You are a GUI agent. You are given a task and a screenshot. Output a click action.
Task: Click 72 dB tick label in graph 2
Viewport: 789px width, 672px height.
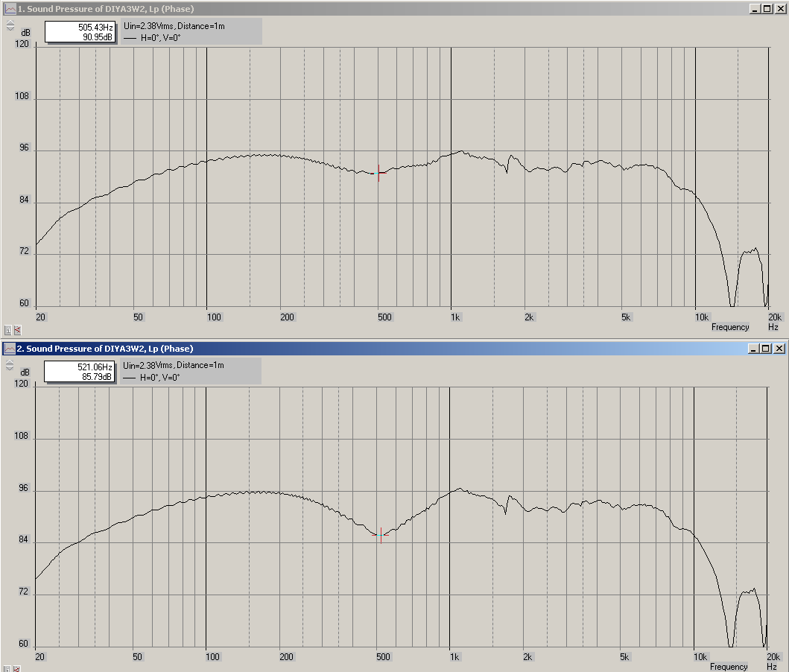coord(23,592)
